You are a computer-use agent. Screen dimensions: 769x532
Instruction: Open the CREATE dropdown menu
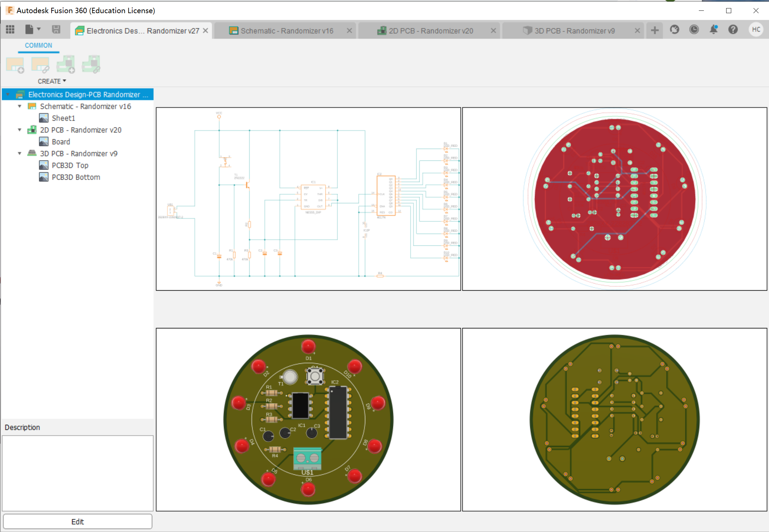click(x=51, y=81)
